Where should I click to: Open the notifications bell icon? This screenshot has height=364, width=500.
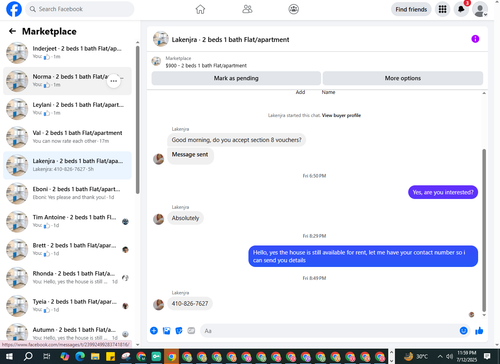point(461,9)
